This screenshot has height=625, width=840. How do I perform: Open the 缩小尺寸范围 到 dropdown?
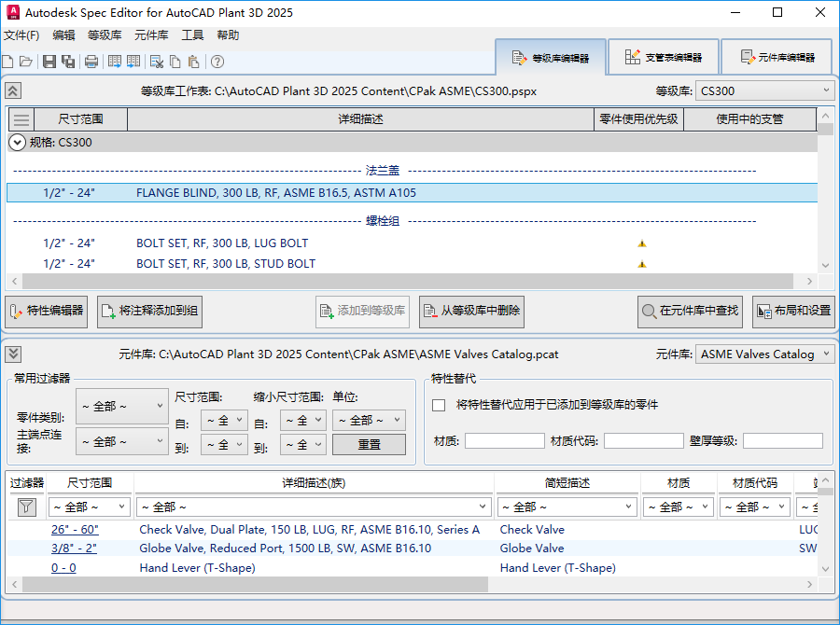click(302, 445)
